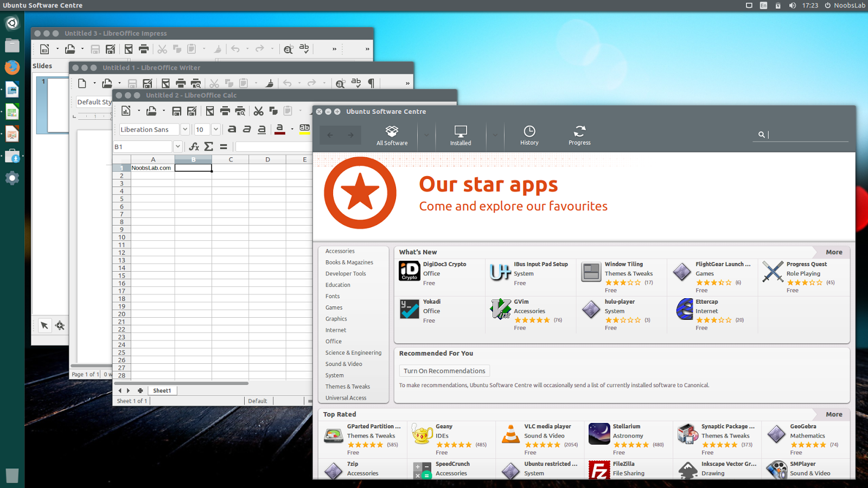868x488 pixels.
Task: Click Zoom & Pan tool in Impress
Action: coord(60,325)
